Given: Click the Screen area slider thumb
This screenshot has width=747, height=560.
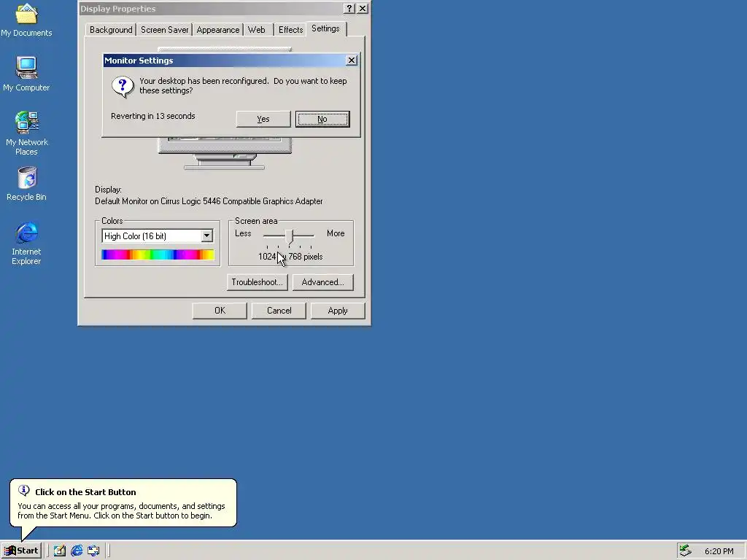Looking at the screenshot, I should [x=289, y=236].
